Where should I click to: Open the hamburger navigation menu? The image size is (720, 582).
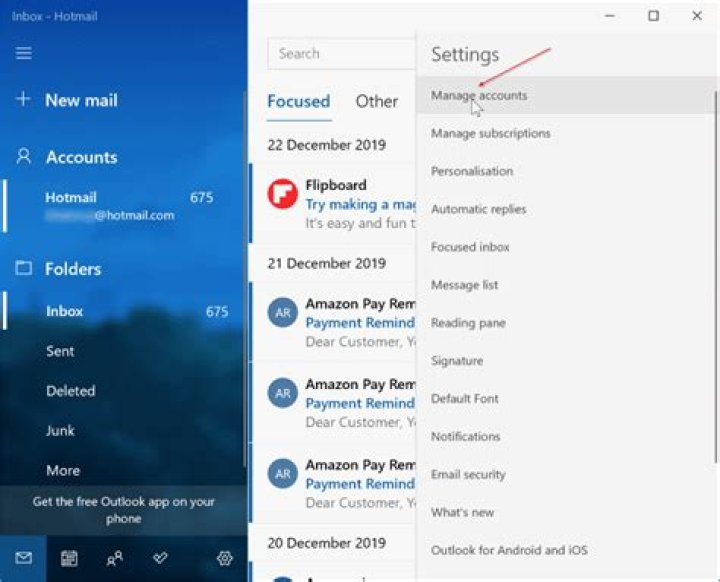[x=23, y=54]
